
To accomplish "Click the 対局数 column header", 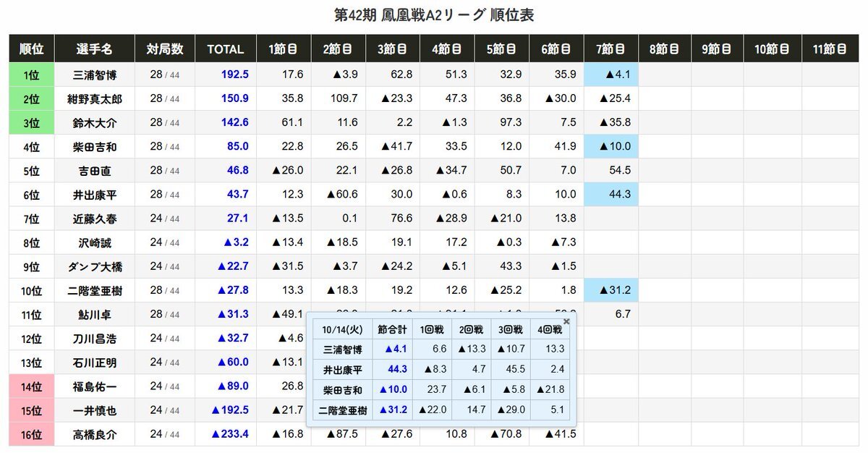I will click(x=165, y=49).
